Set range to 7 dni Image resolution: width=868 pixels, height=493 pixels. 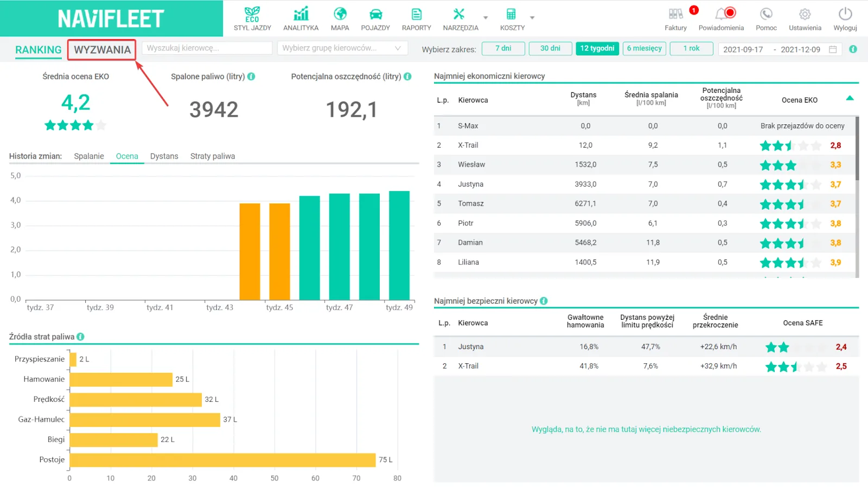(x=503, y=48)
